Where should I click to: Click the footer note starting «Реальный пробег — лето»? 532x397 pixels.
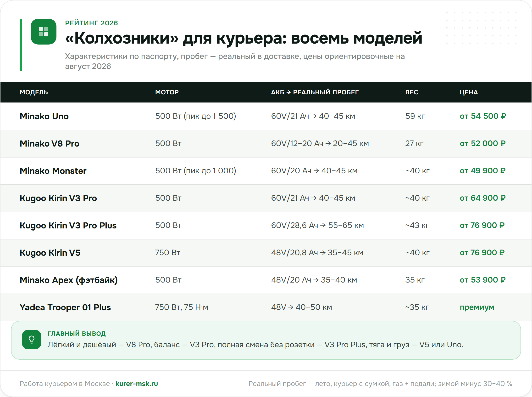coord(380,384)
